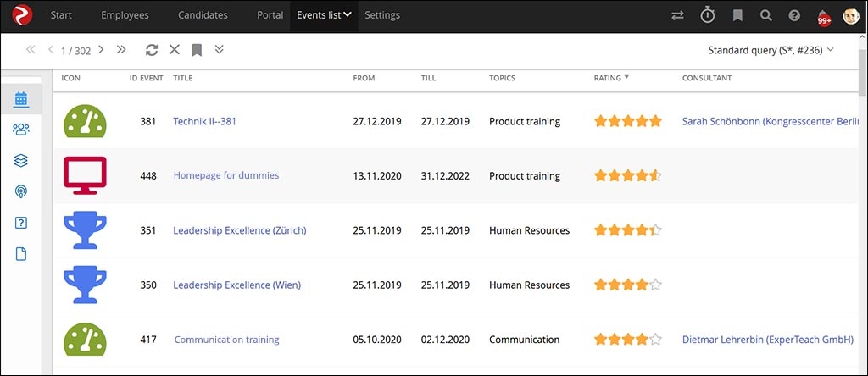
Task: Click the stacked layers icon in sidebar
Action: pos(21,160)
